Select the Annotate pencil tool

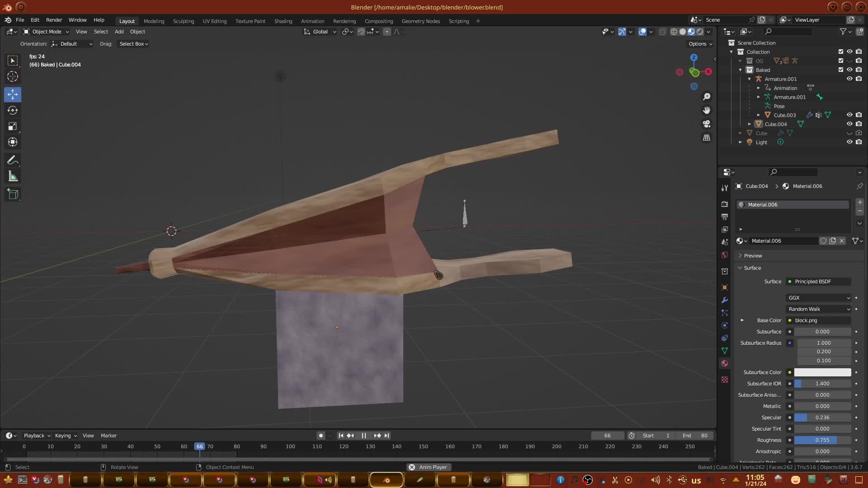[x=13, y=160]
